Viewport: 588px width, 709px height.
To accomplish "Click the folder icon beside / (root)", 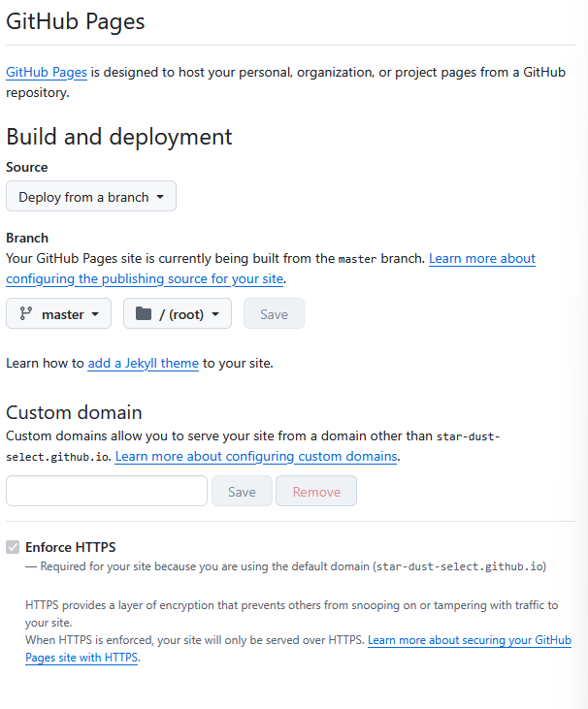I will pos(144,313).
